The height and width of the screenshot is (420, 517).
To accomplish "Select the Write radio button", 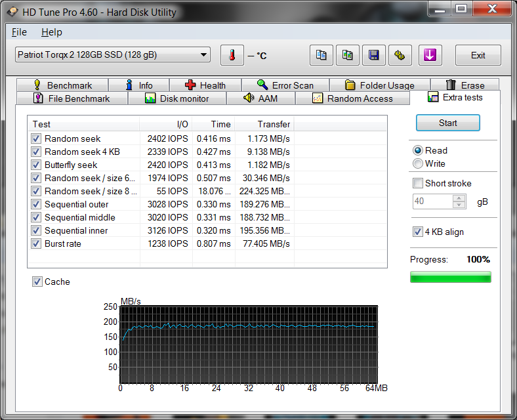I will 418,163.
